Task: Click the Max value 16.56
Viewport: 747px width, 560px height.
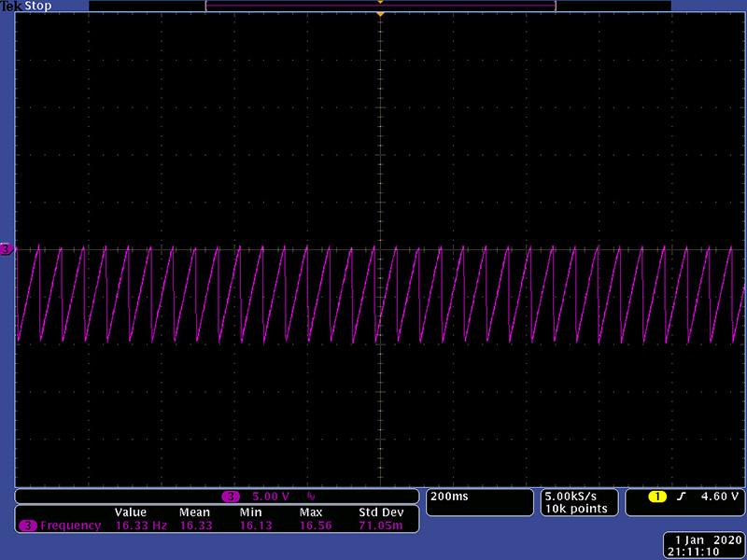Action: point(316,526)
